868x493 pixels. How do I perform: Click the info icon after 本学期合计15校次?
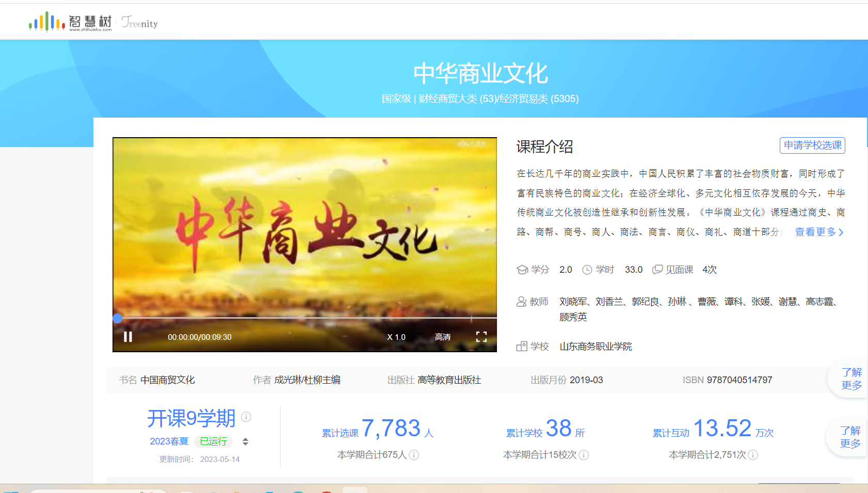pos(584,455)
